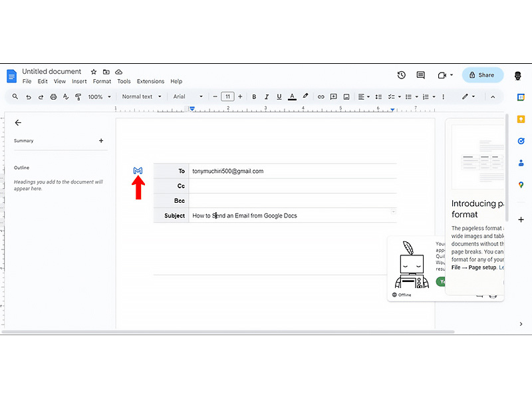Screen dimensions: 532x399
Task: Activate the paint format tool
Action: pyautogui.click(x=78, y=96)
